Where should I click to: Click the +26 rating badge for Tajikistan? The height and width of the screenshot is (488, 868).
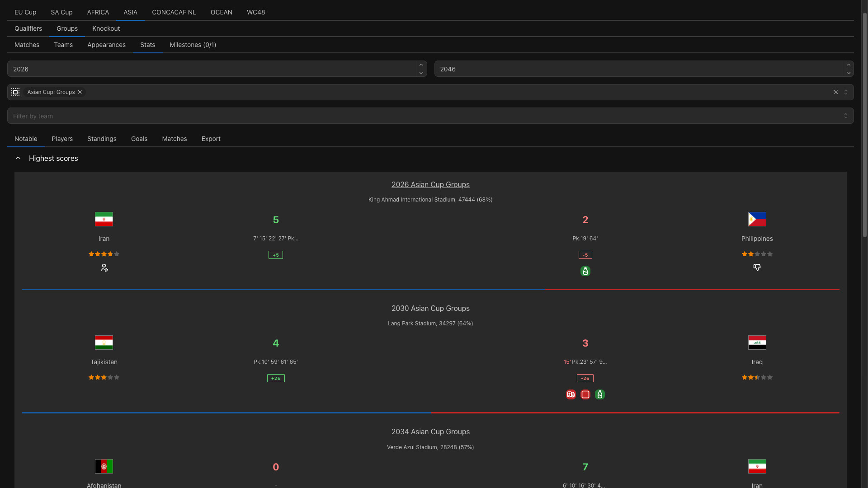[x=276, y=378]
